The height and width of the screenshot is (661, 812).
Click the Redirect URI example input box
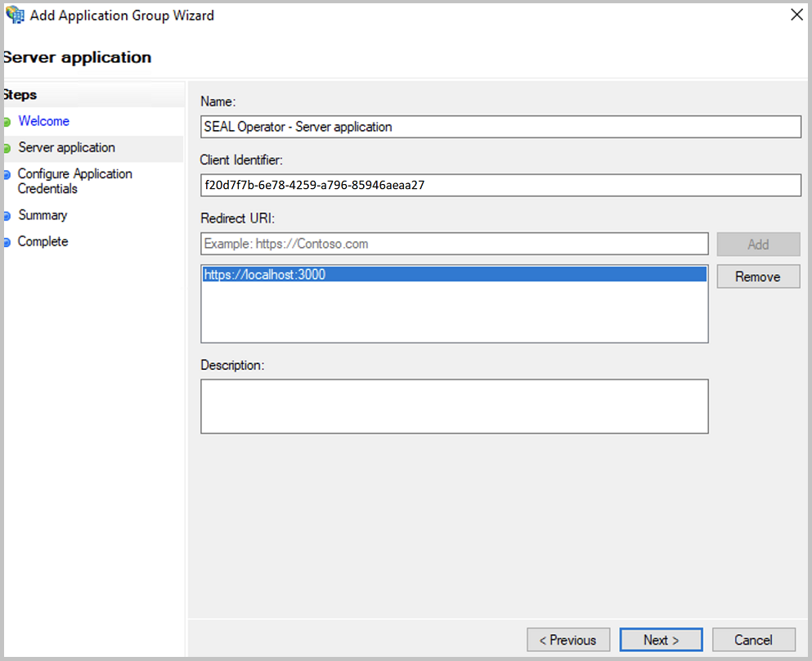pyautogui.click(x=455, y=244)
